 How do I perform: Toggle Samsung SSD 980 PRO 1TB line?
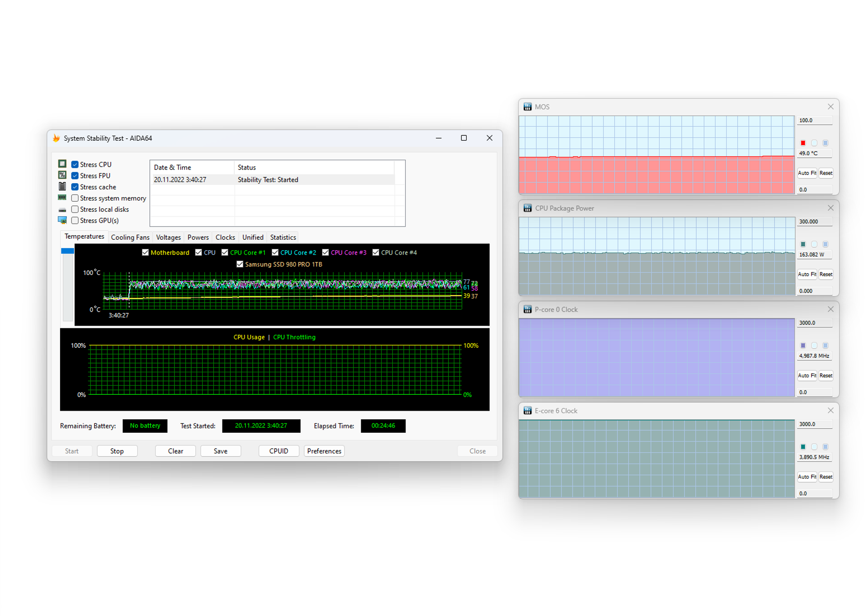coord(240,264)
